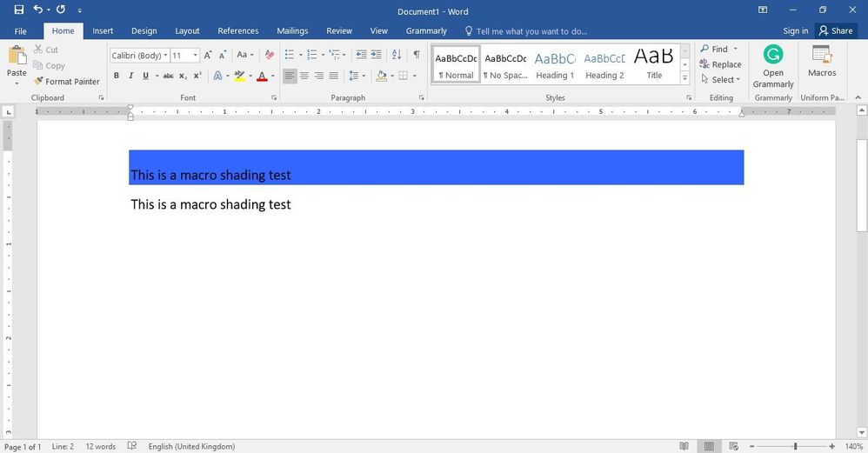Switch to the Review tab

coord(339,31)
